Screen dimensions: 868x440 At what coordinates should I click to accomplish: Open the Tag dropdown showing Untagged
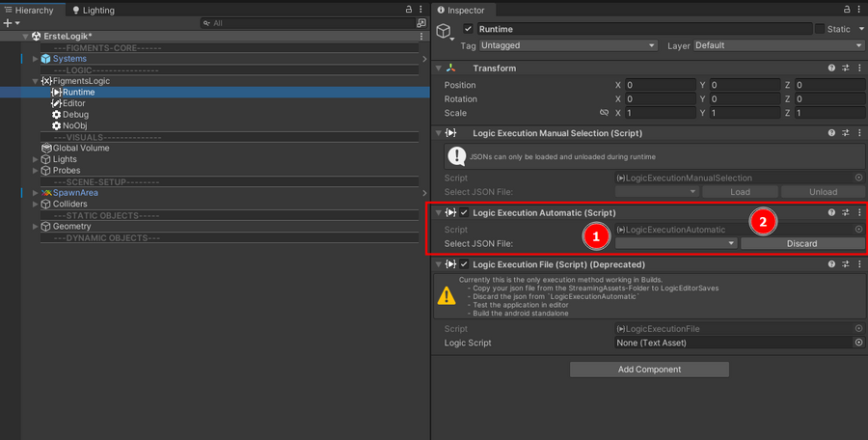tap(568, 45)
